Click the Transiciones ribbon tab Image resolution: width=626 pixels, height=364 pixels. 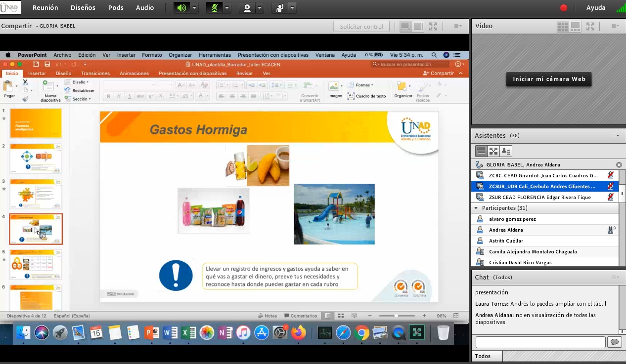(x=95, y=74)
